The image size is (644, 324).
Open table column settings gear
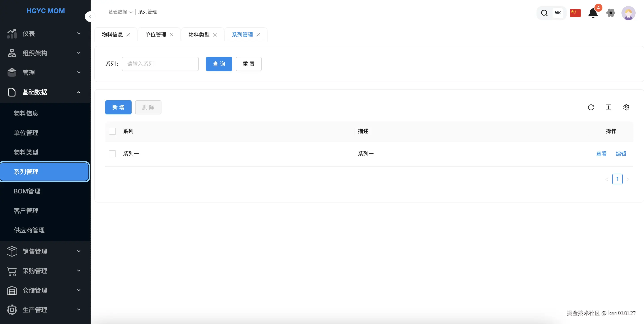coord(626,107)
